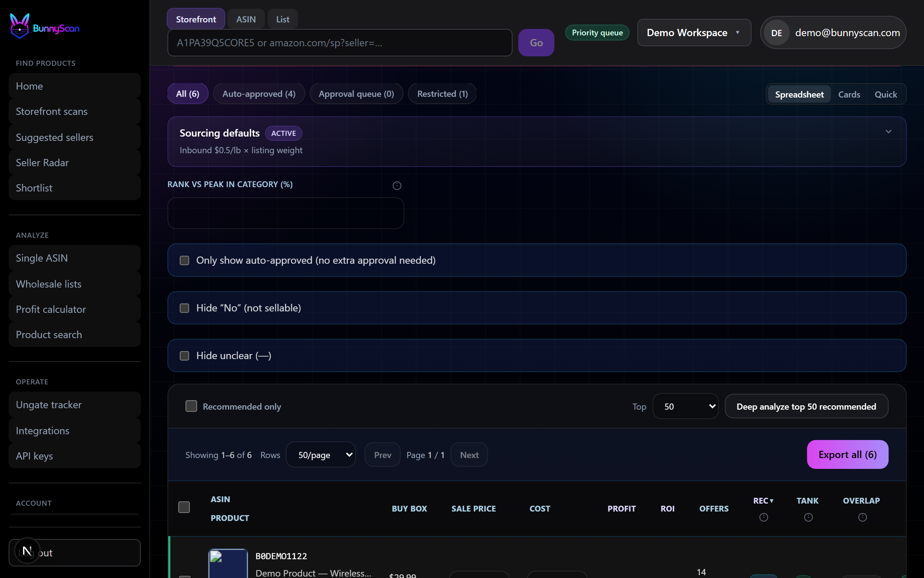
Task: Tick Only show auto-approved checkbox
Action: [x=184, y=260]
